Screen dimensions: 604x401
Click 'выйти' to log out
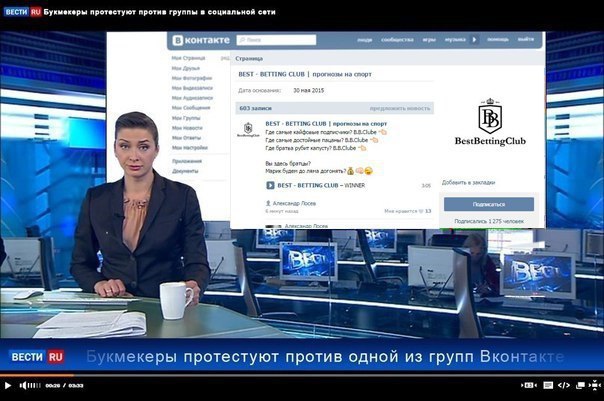point(526,39)
